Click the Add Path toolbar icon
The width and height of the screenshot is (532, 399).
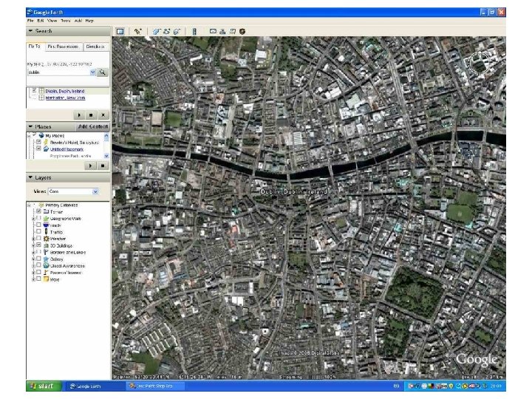point(166,32)
